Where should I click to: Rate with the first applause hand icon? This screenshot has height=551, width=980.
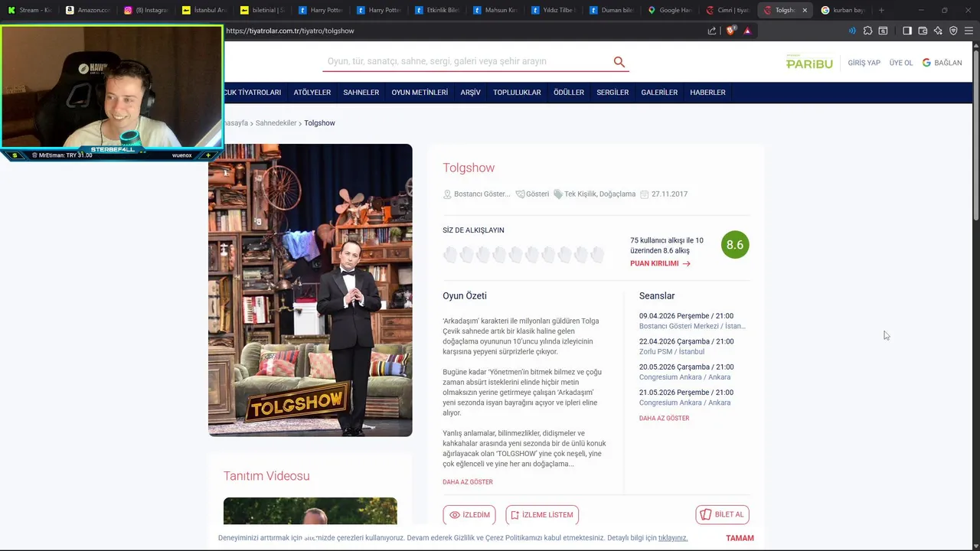pyautogui.click(x=450, y=255)
